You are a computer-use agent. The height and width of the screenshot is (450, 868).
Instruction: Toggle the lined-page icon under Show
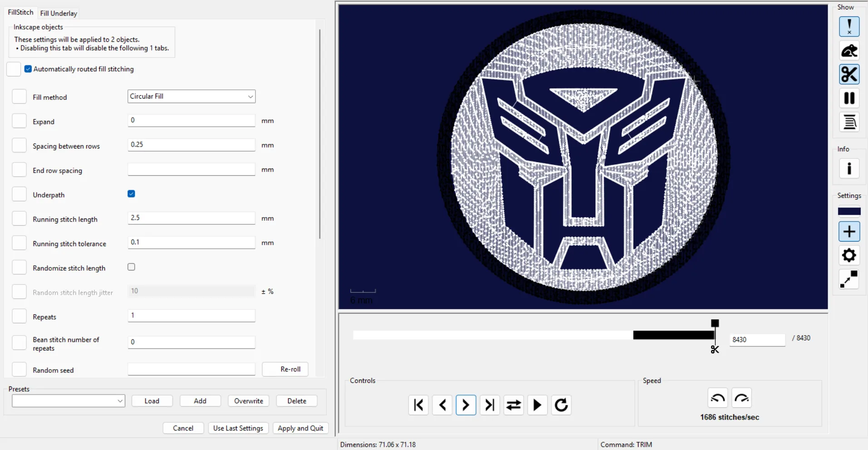click(x=849, y=122)
